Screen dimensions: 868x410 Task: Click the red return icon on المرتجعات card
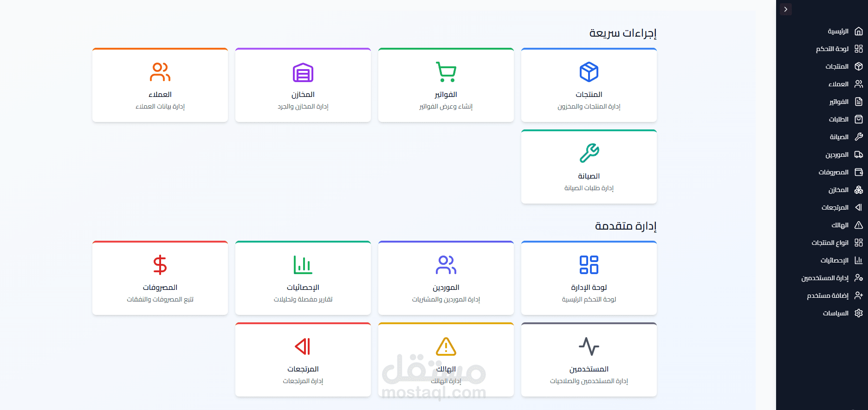303,346
